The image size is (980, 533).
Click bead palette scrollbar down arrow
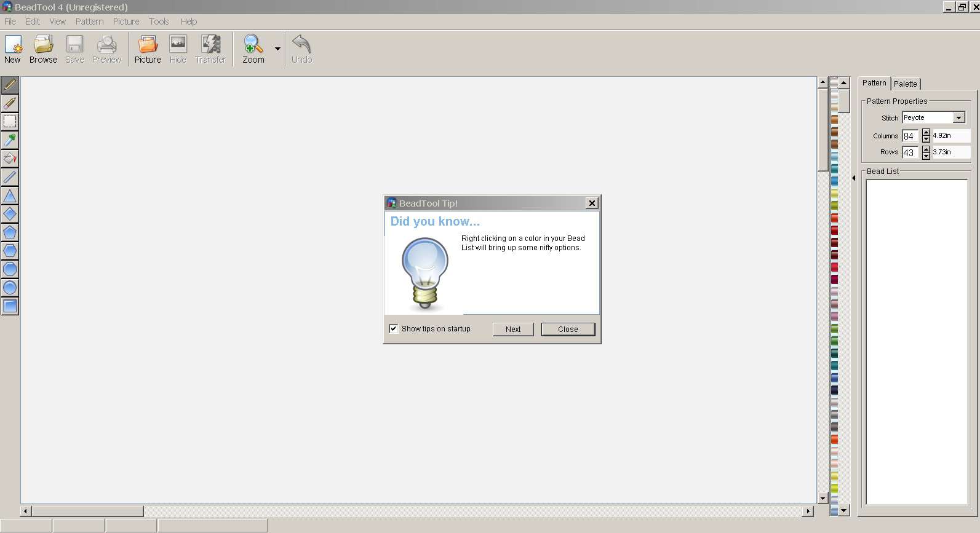[844, 510]
